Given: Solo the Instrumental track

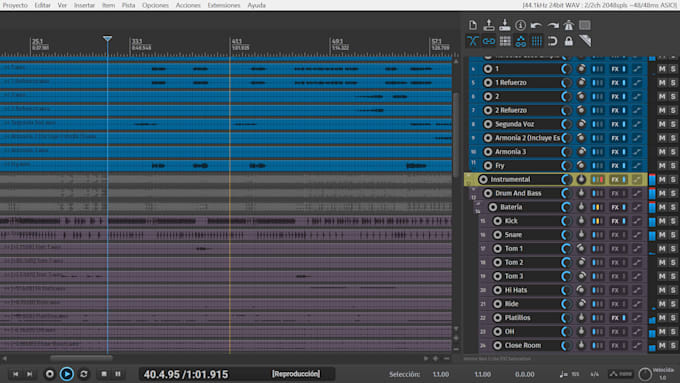Looking at the screenshot, I should pyautogui.click(x=673, y=180).
